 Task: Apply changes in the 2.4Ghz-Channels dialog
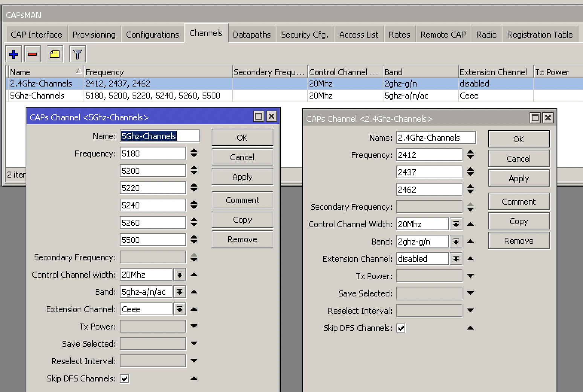pos(519,178)
